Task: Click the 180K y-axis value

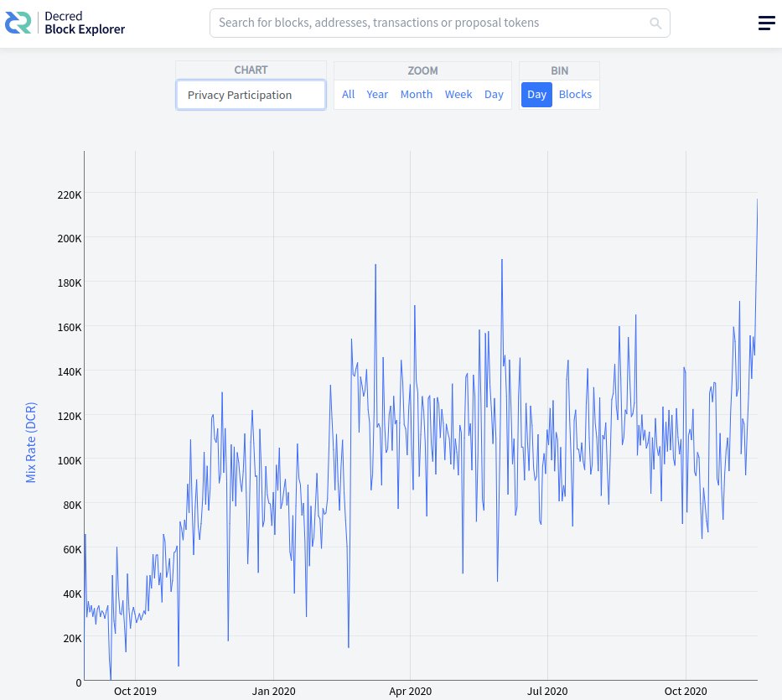Action: coord(70,283)
